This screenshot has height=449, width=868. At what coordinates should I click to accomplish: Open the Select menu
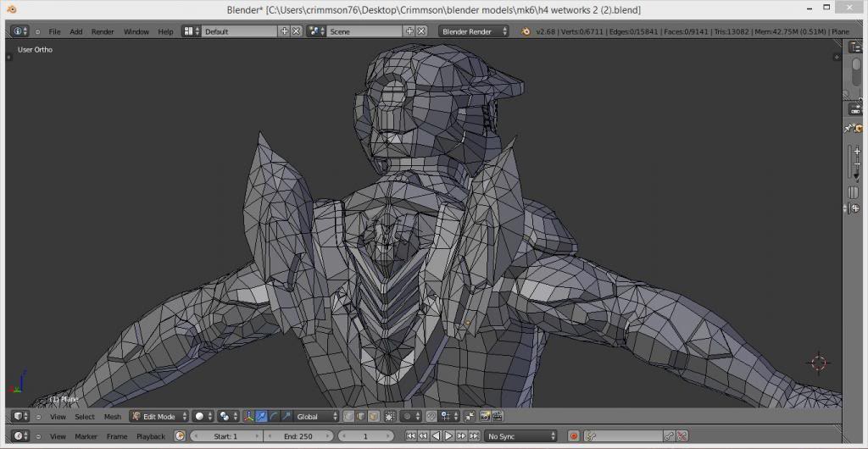[x=85, y=416]
